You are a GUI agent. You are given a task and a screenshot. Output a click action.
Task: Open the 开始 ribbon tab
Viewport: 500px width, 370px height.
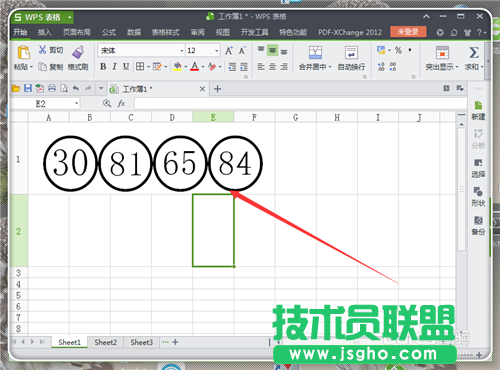point(20,32)
